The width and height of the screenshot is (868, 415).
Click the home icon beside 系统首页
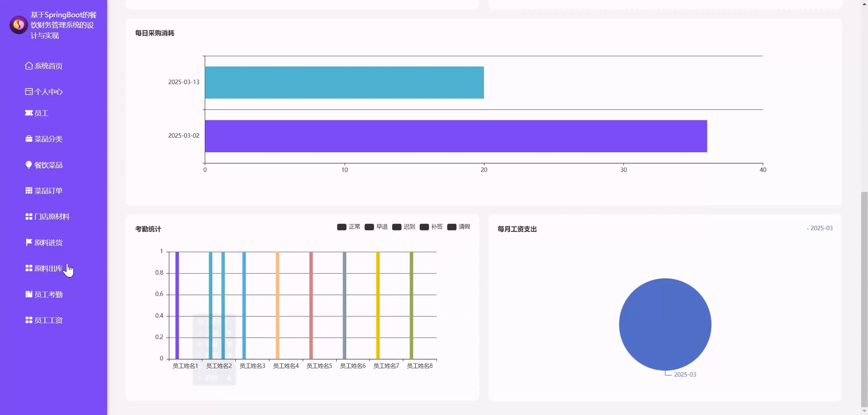29,66
